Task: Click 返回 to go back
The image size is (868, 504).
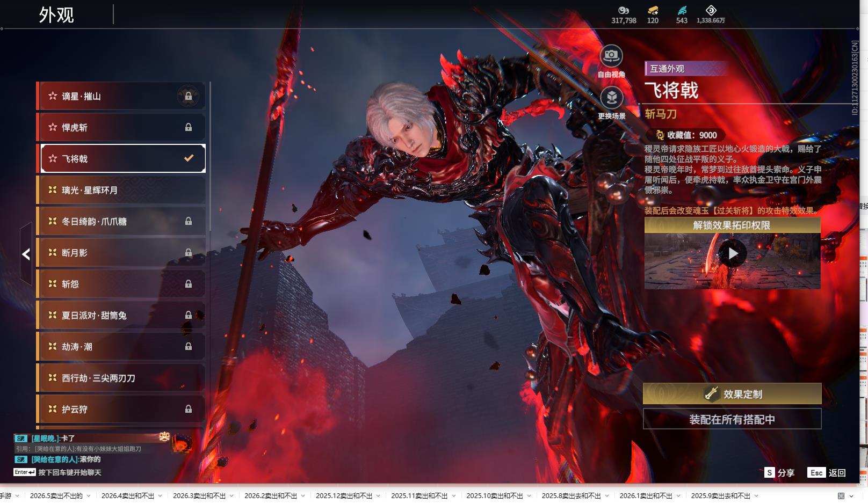Action: tap(837, 473)
